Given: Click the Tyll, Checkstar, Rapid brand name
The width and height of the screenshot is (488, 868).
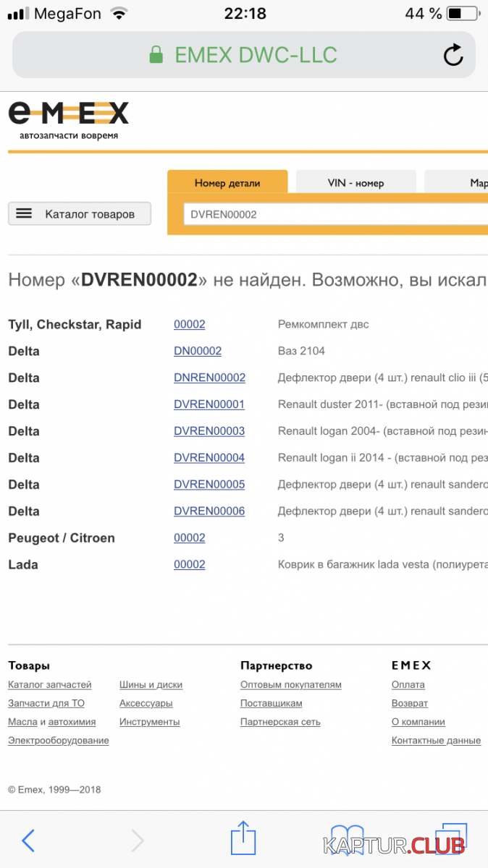Looking at the screenshot, I should (75, 324).
